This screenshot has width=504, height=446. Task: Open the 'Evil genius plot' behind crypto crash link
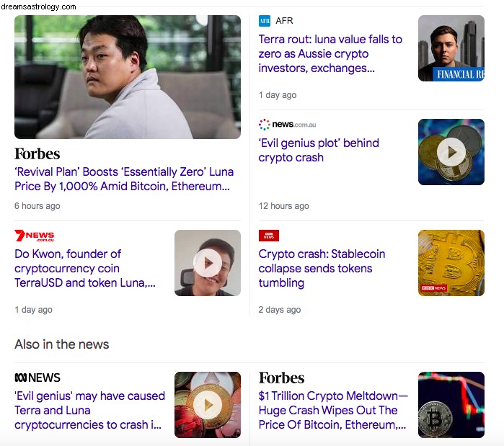tap(319, 151)
